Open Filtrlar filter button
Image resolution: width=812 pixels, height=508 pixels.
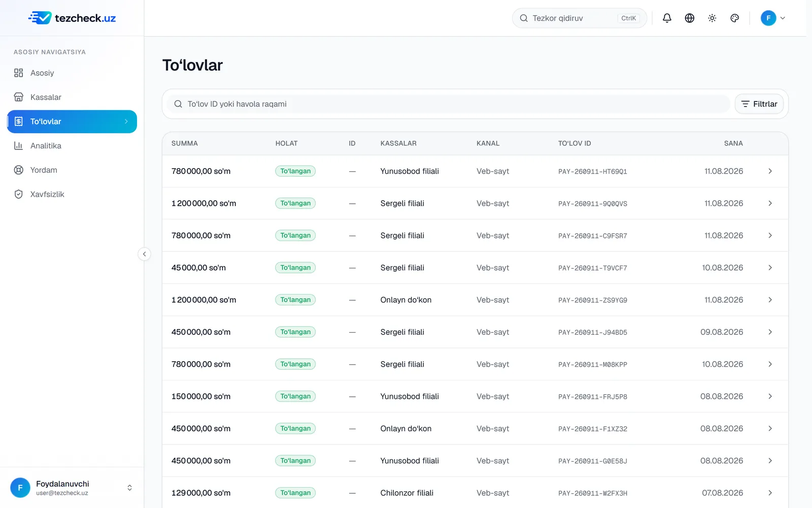759,104
